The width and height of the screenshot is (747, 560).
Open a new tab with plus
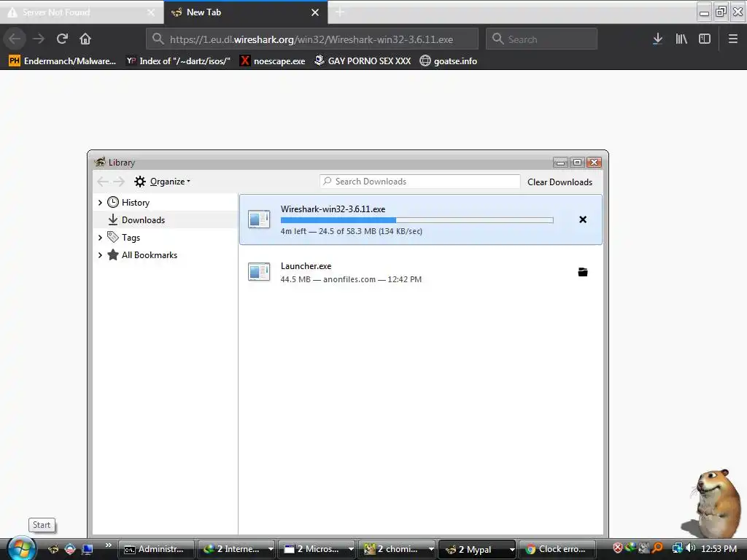[x=340, y=12]
